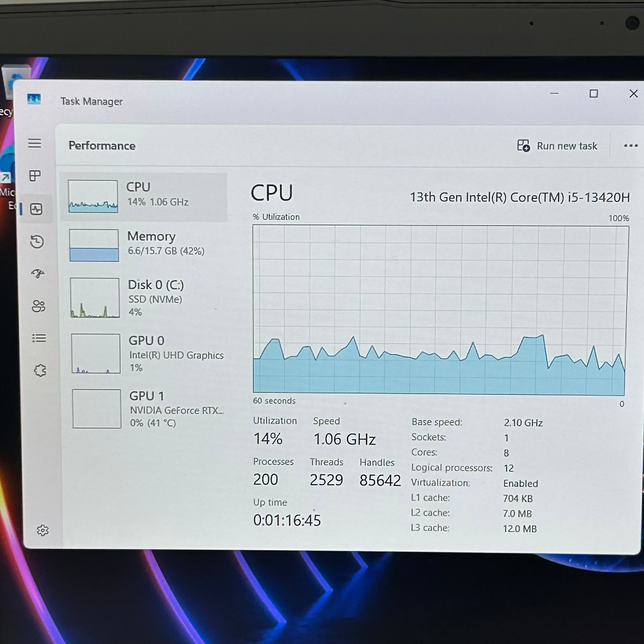
Task: Click the processes count '200'
Action: click(266, 479)
